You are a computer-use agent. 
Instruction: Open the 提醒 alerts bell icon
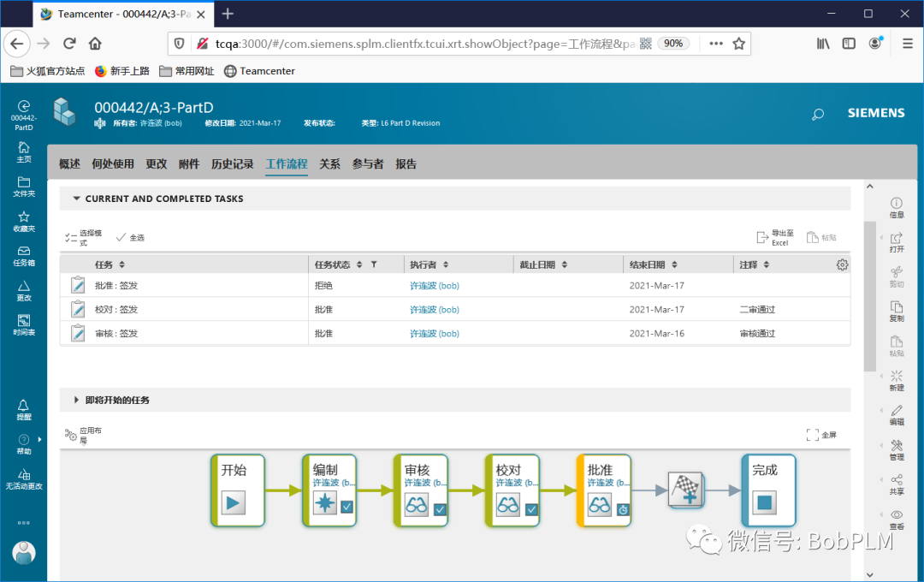[24, 410]
